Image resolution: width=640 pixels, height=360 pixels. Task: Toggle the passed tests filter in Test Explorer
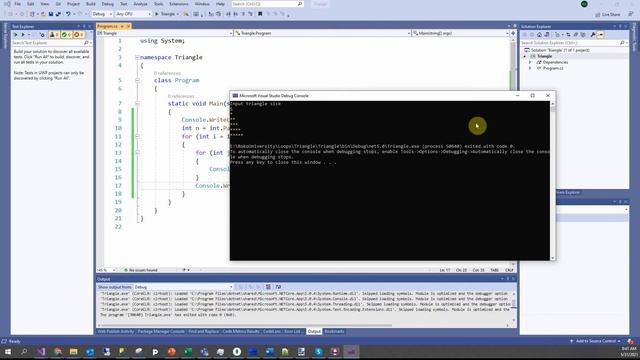click(66, 35)
